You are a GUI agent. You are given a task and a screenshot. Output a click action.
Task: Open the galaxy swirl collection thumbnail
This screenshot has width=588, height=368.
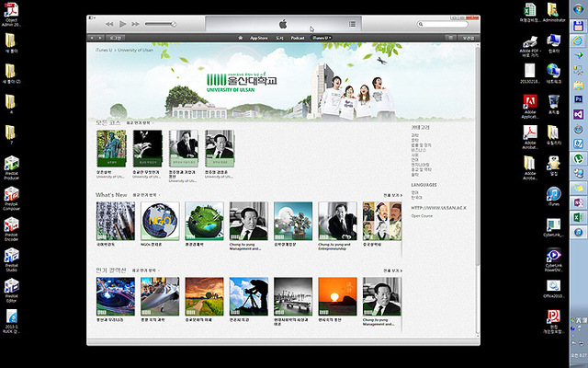116,296
